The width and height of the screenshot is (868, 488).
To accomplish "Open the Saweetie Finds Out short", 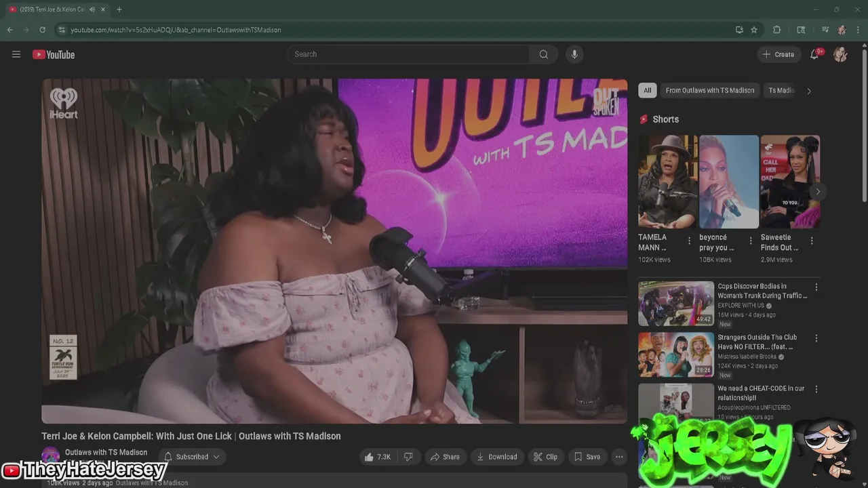I will [790, 182].
